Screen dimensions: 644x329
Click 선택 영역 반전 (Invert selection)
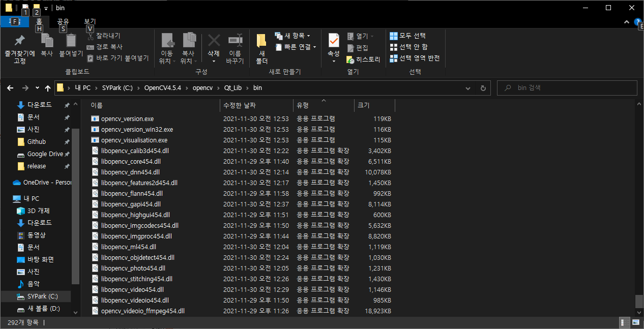tap(415, 58)
